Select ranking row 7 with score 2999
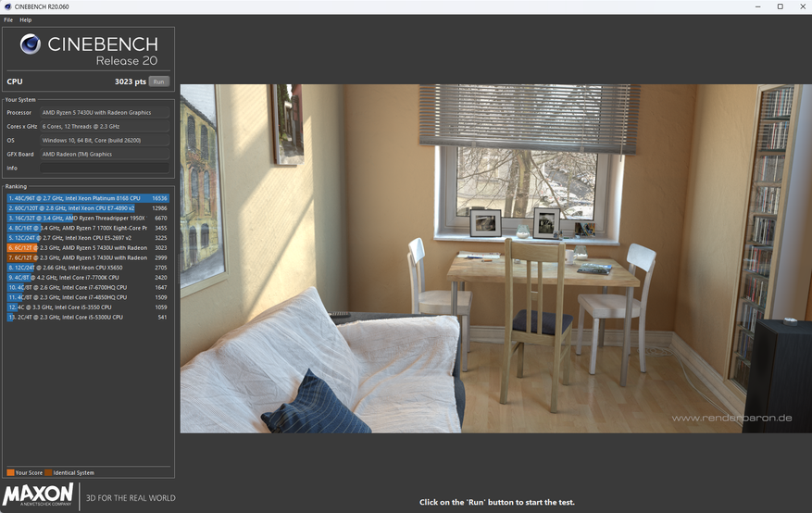This screenshot has height=513, width=812. [x=88, y=257]
